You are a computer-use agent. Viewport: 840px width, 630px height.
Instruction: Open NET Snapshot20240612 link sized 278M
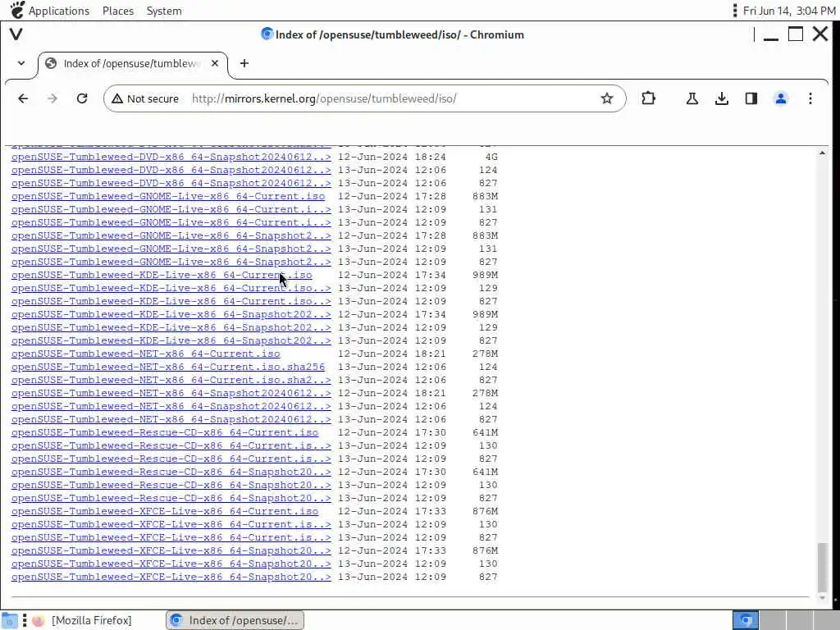pyautogui.click(x=171, y=393)
